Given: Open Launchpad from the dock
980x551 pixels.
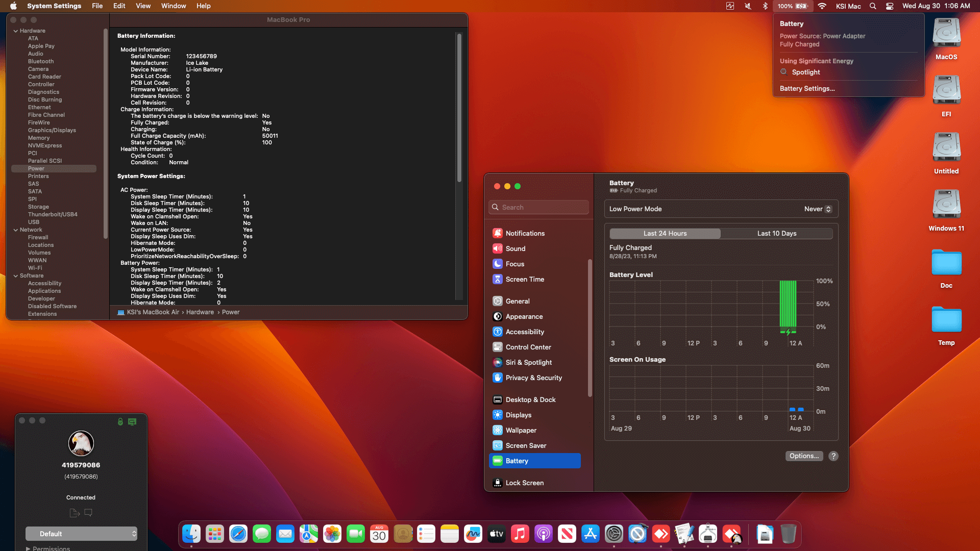Looking at the screenshot, I should (214, 534).
